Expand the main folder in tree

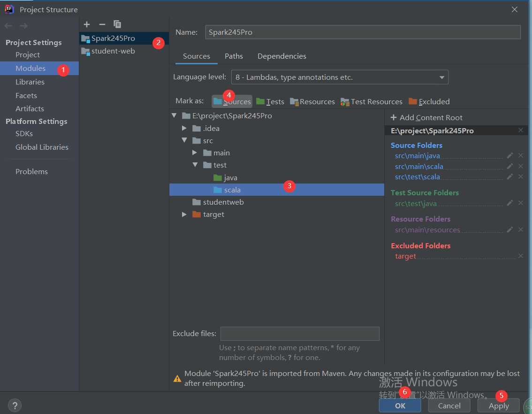[195, 153]
